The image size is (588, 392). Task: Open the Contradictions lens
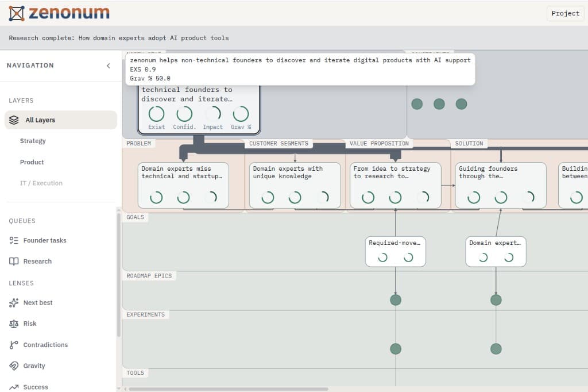(x=45, y=345)
